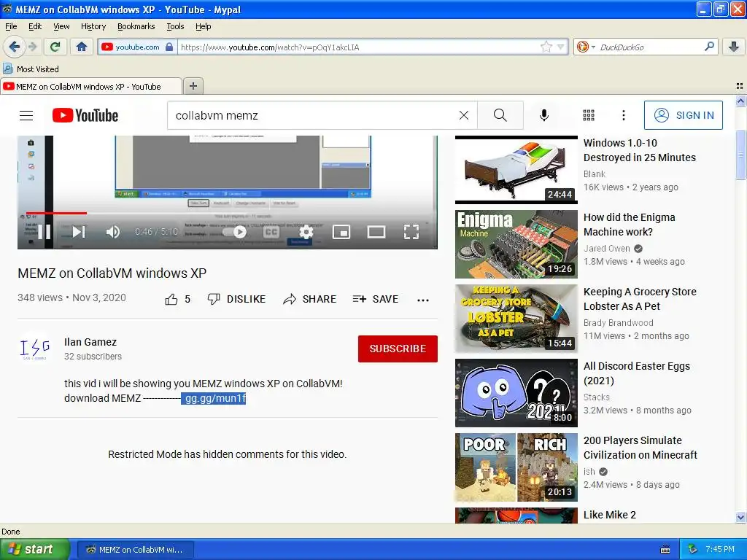Toggle autoplay switch in the player
Viewport: 747px width, 560px height.
click(x=236, y=232)
